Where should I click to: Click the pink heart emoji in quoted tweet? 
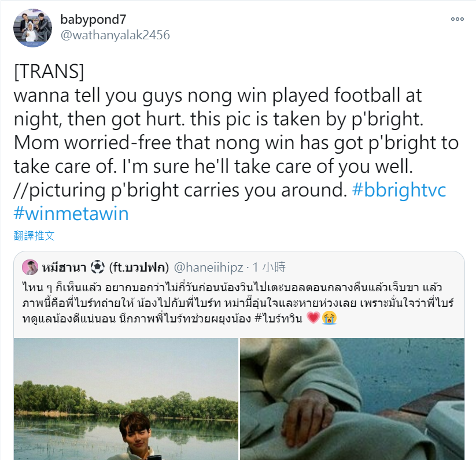tap(313, 318)
